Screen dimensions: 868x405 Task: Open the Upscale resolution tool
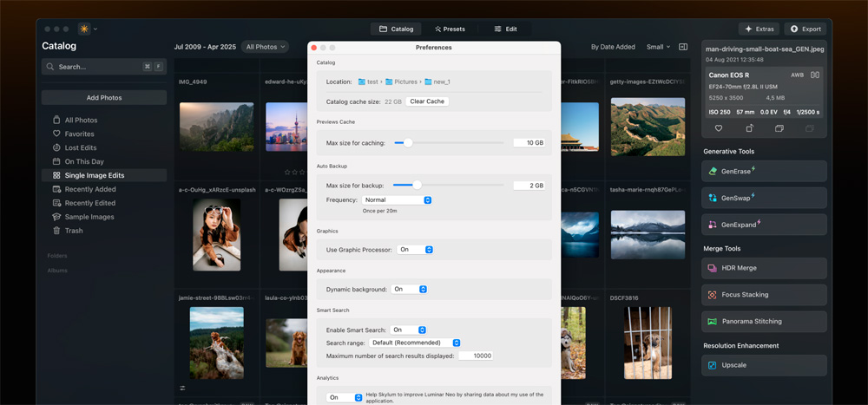pyautogui.click(x=764, y=366)
